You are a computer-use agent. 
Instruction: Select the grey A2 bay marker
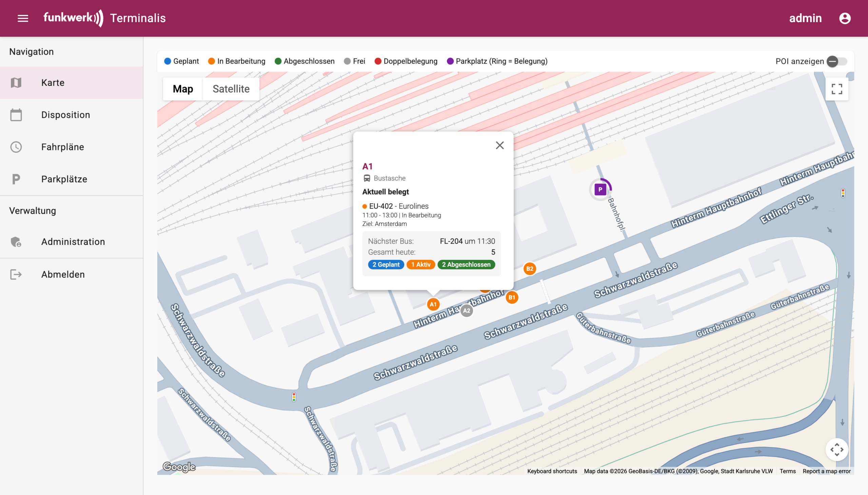tap(467, 310)
